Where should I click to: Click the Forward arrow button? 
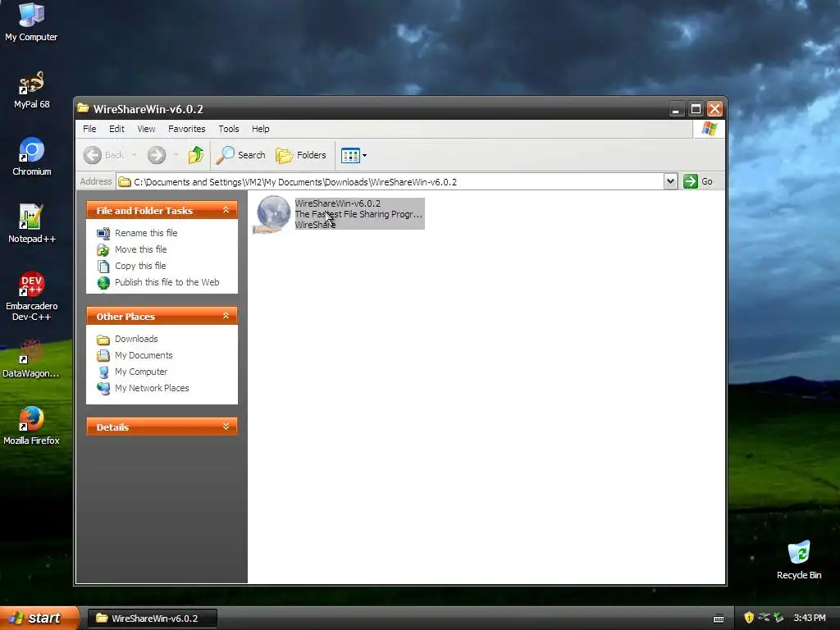157,155
